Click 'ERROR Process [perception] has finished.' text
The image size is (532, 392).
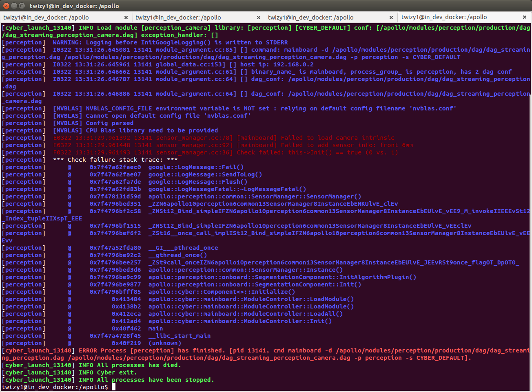click(152, 350)
